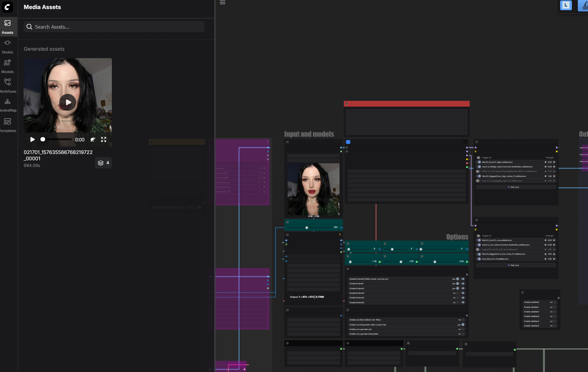Click Toggle All in the low-noise LoRA node

[x=478, y=236]
